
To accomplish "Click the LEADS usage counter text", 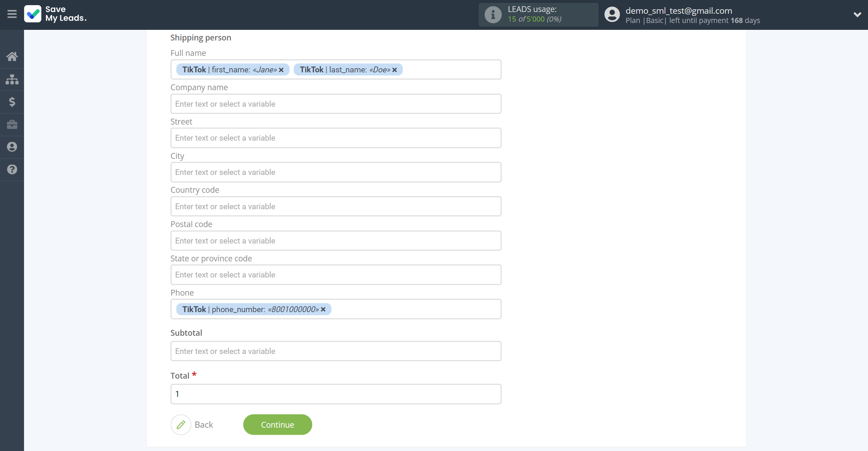I will click(x=535, y=19).
